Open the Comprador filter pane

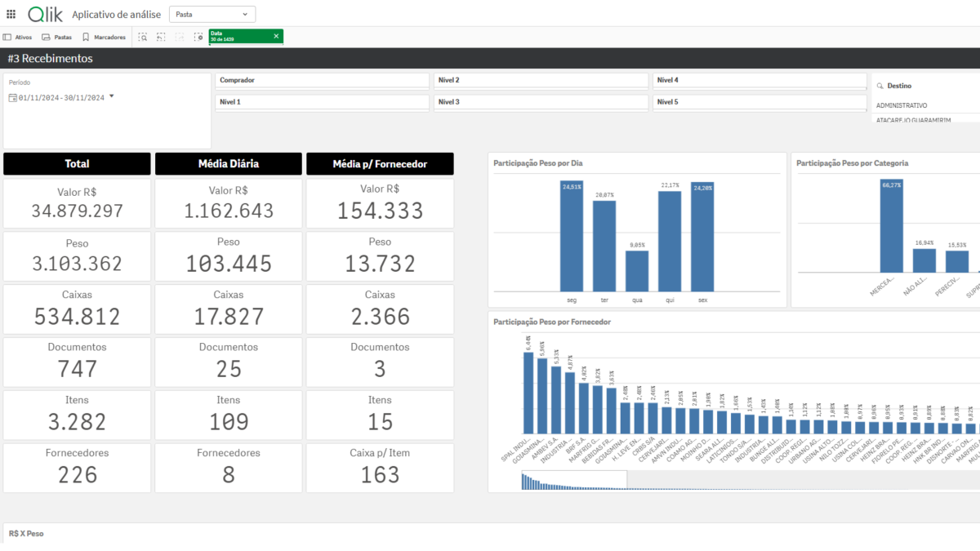point(322,80)
